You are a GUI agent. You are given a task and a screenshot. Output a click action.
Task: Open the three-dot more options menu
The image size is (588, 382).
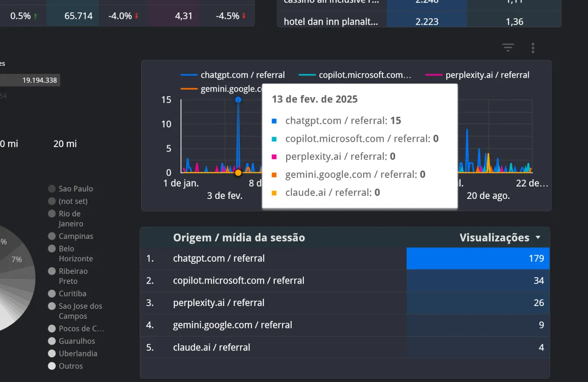coord(533,48)
